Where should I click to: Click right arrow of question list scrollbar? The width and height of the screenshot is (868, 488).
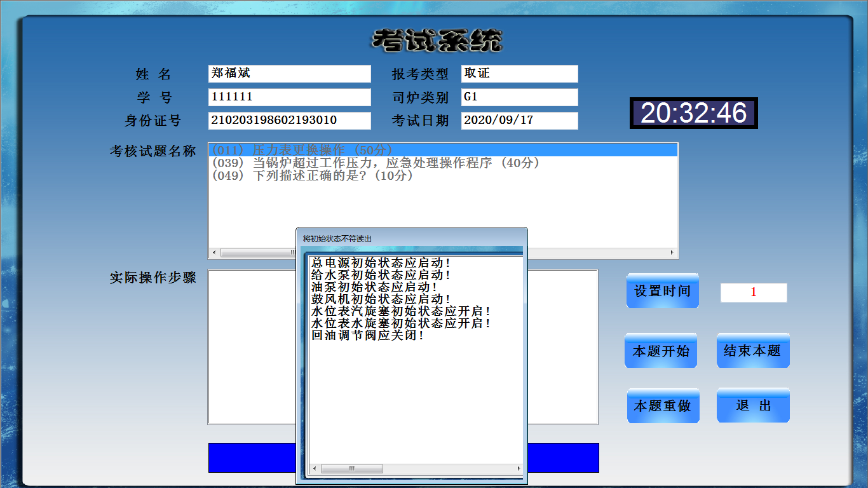(x=672, y=253)
